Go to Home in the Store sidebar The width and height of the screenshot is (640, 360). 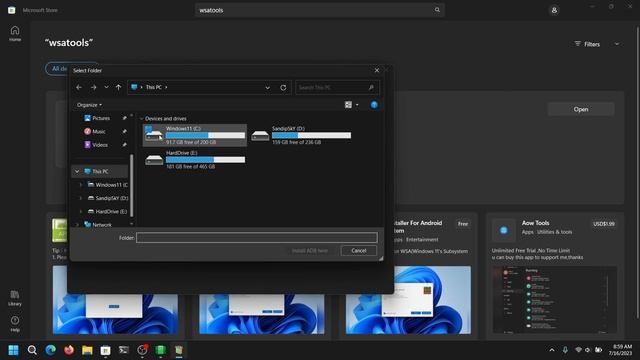coord(15,33)
